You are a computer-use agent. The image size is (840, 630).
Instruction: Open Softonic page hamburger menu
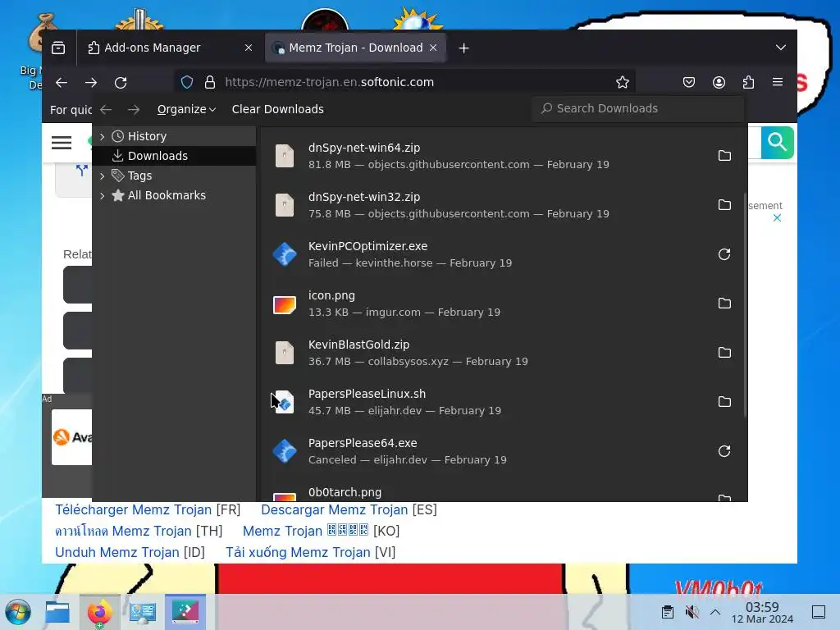tap(62, 143)
